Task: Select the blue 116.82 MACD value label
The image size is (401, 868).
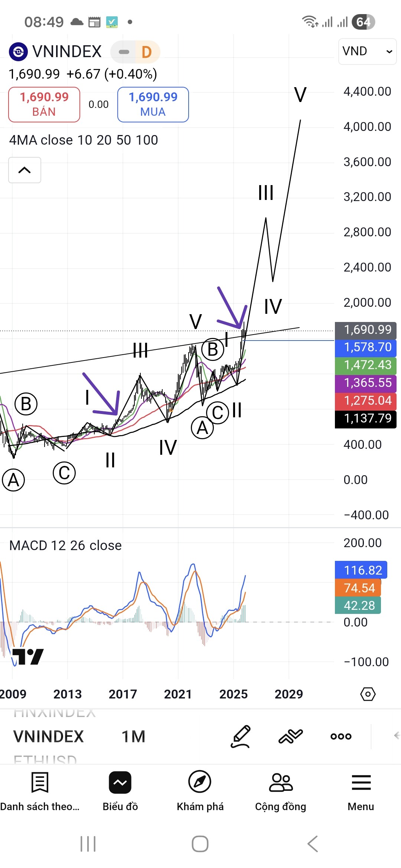Action: pyautogui.click(x=361, y=570)
